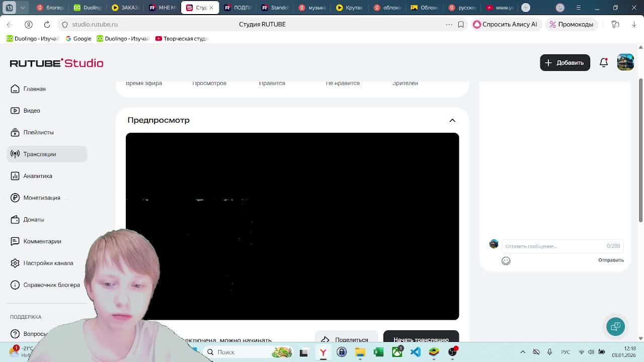Screen dimensions: 644x362
Task: Open the notifications bell
Action: [x=604, y=63]
